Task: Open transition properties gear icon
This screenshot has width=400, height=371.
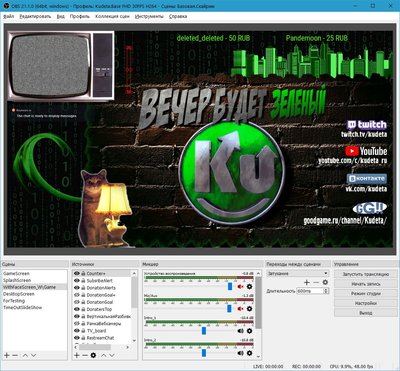Action: click(325, 282)
